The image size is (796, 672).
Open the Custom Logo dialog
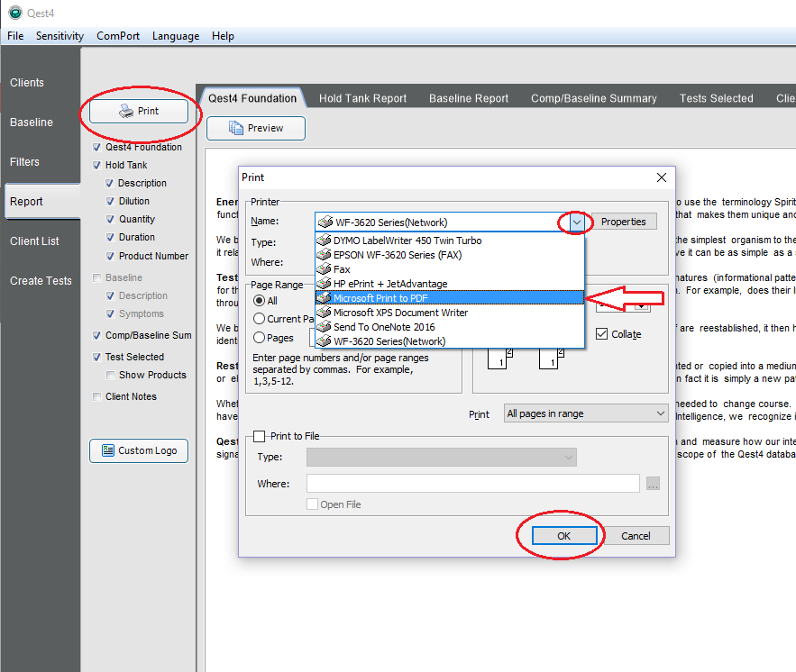(x=139, y=450)
